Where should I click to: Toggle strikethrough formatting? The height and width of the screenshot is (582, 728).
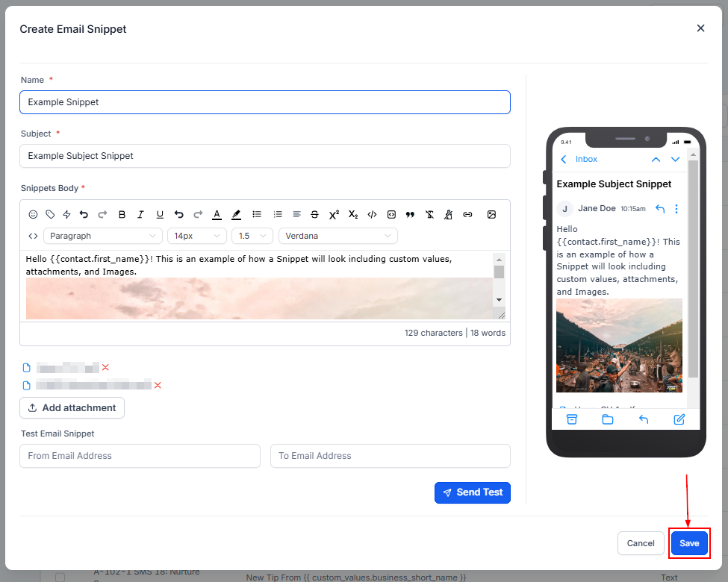315,214
